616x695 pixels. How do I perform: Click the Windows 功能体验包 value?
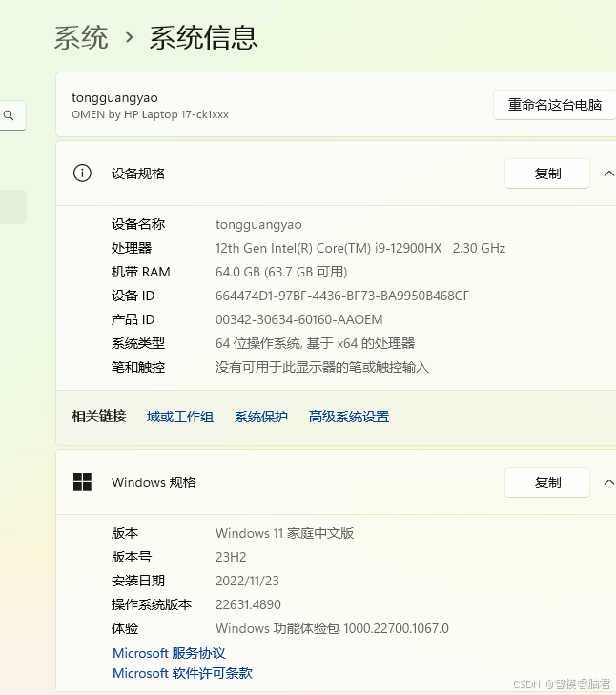point(332,628)
